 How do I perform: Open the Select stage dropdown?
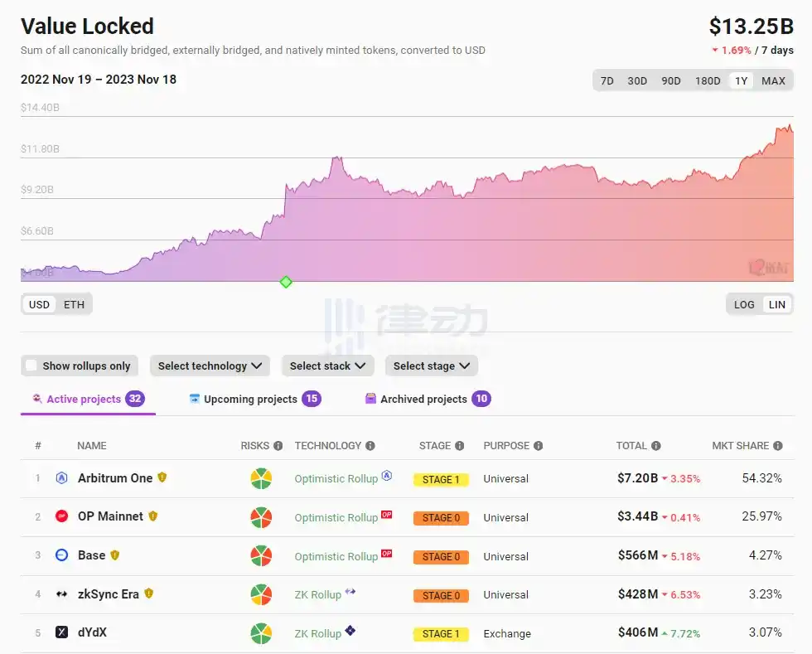point(431,366)
